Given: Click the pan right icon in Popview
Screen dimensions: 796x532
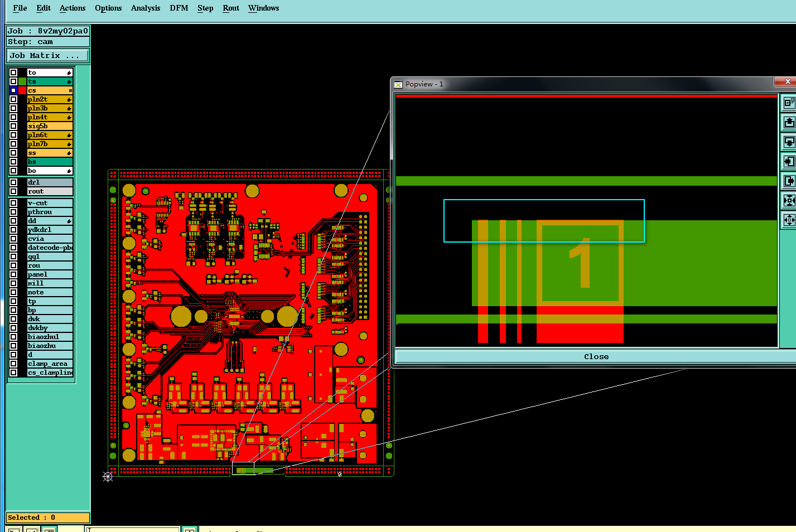Looking at the screenshot, I should [789, 181].
